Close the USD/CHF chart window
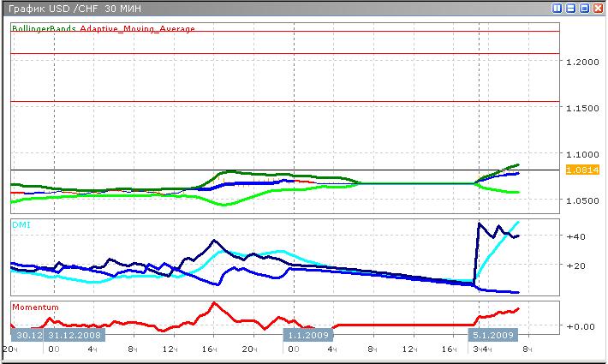608x364 pixels. point(597,8)
